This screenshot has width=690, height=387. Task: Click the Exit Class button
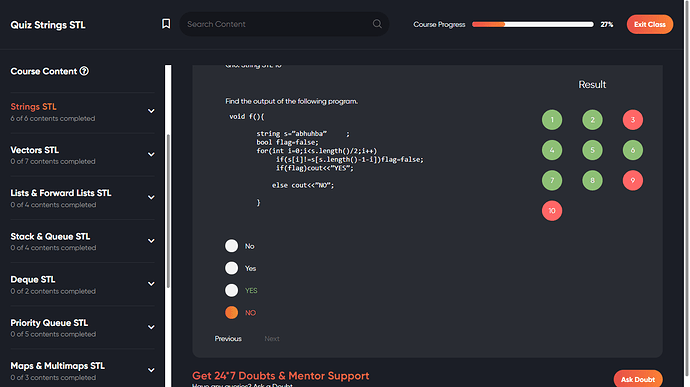click(x=650, y=24)
